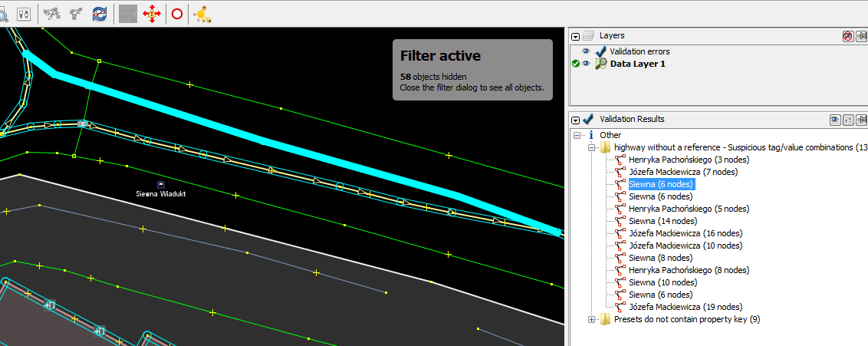Click the combine ways icon
868x346 pixels.
coord(76,14)
